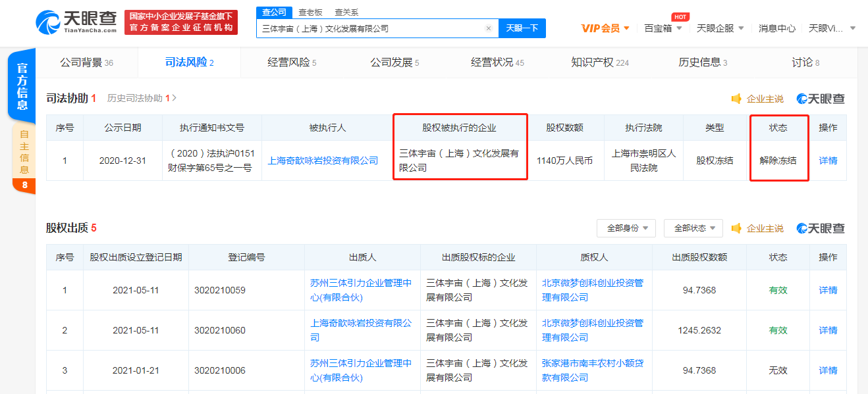This screenshot has width=868, height=394.
Task: Select the 公司背景 tab
Action: coord(86,62)
